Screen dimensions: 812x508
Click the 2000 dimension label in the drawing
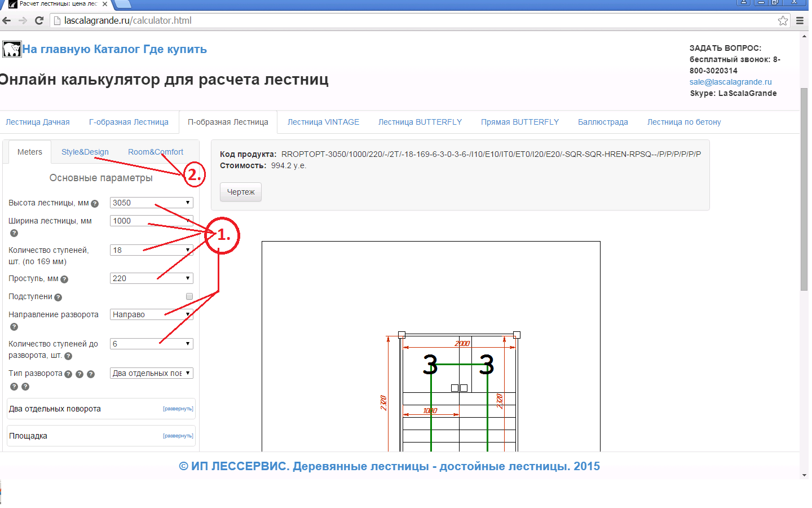coord(462,343)
